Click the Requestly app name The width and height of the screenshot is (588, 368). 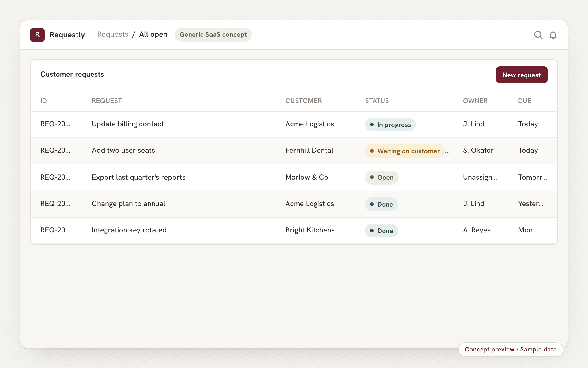click(67, 35)
